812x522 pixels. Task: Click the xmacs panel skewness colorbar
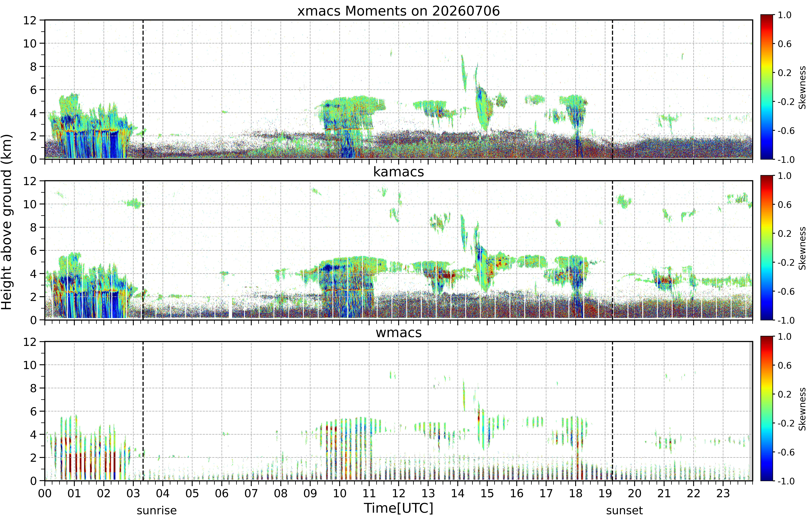(767, 87)
